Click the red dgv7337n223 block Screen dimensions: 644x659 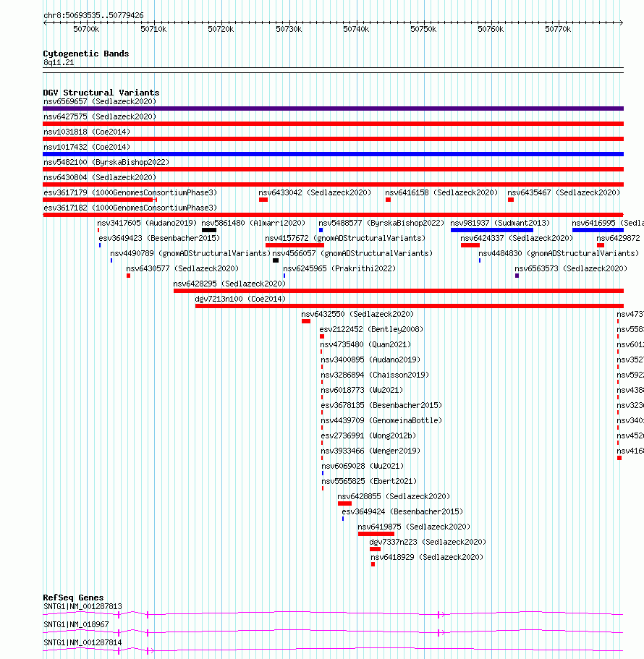[x=375, y=548]
